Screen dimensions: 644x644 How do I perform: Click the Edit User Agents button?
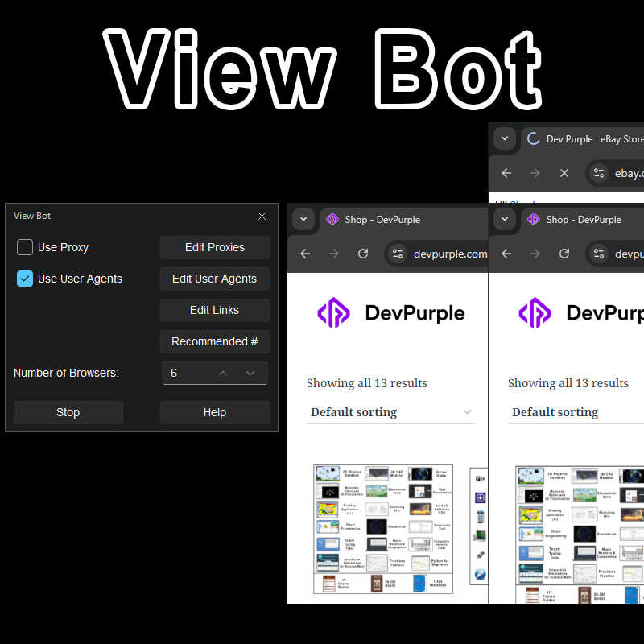[x=215, y=279]
